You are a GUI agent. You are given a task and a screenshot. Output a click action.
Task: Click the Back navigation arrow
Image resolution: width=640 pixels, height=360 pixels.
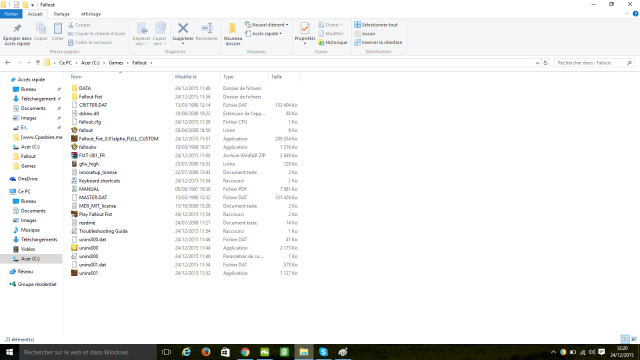click(x=8, y=63)
